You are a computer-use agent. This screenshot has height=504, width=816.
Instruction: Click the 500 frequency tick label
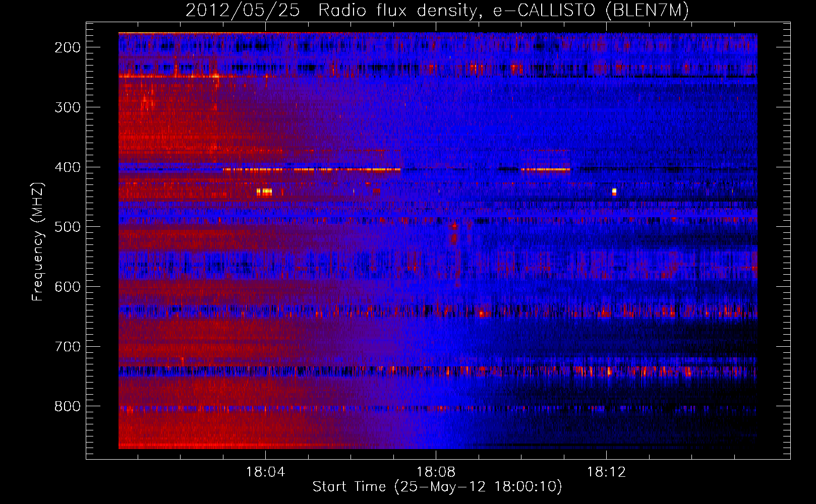pos(67,227)
